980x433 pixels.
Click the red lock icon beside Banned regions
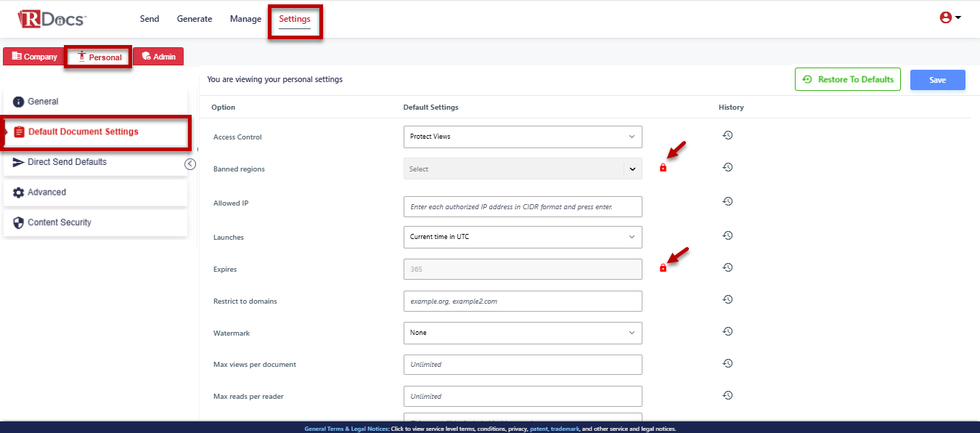pyautogui.click(x=663, y=168)
